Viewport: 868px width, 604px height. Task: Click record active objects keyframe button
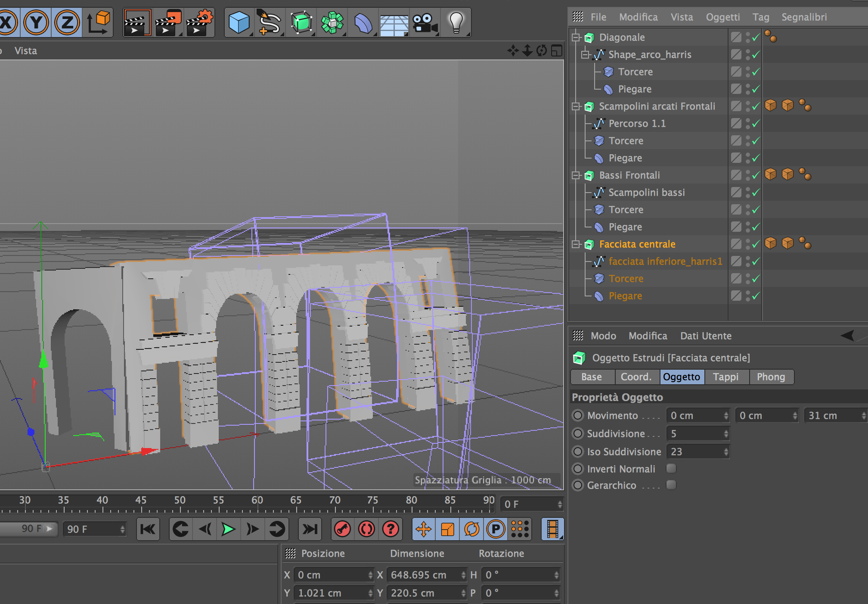point(343,529)
